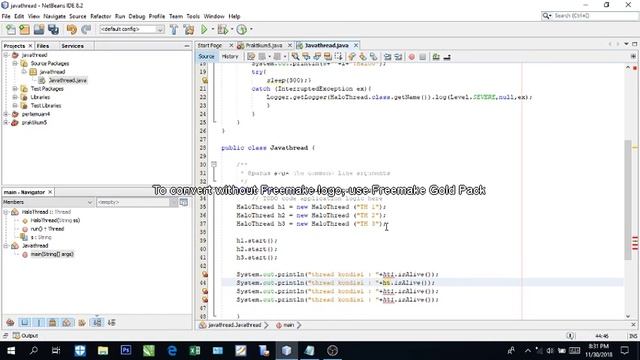
Task: Open the Debug Project dropdown arrow
Action: click(232, 29)
